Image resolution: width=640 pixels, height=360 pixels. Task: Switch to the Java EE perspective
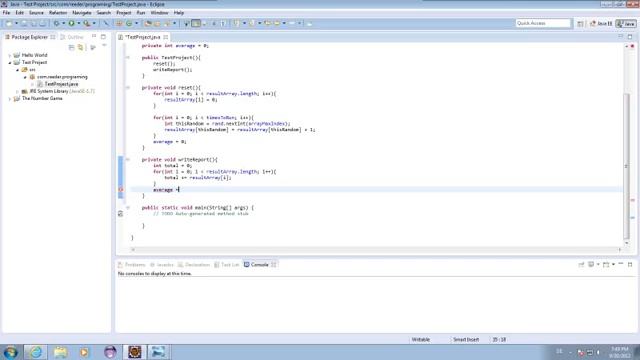(601, 24)
